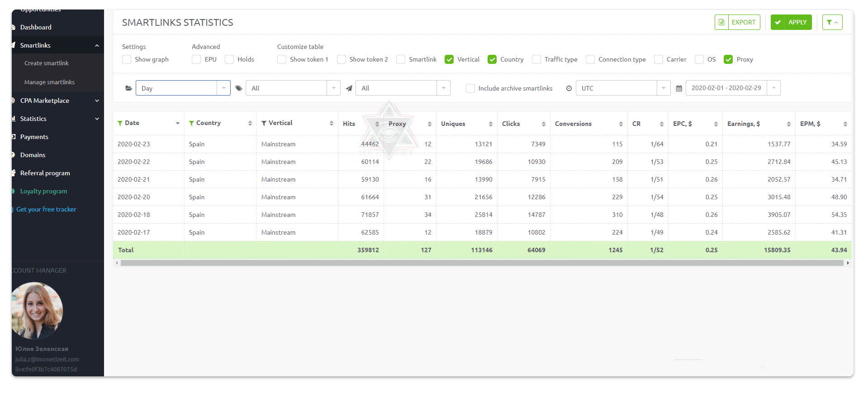Click the APPLY button
Screen dimensions: 868x394
coord(791,22)
